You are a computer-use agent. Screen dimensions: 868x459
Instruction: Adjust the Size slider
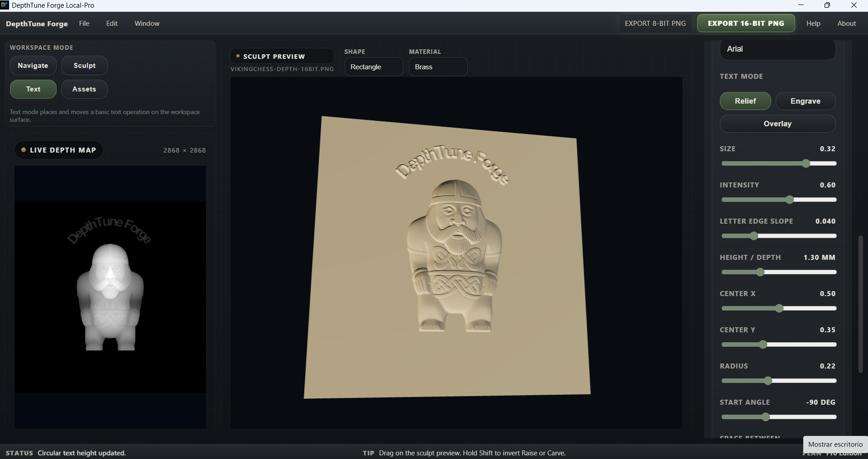click(x=779, y=163)
